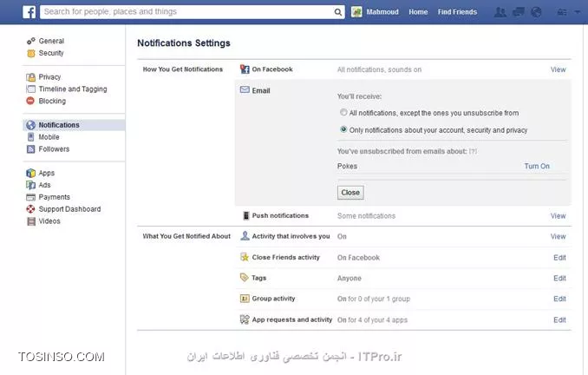Screen dimensions: 588x375
Task: Click the General gears icon in sidebar
Action: [x=30, y=41]
